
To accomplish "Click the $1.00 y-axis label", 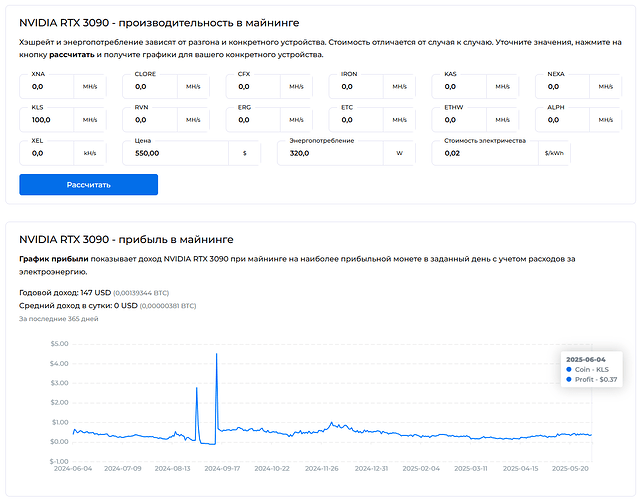I will pyautogui.click(x=59, y=422).
